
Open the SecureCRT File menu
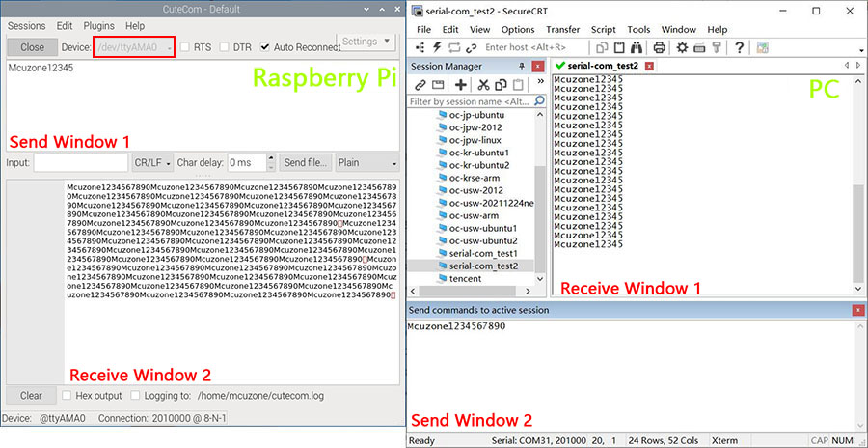click(423, 29)
